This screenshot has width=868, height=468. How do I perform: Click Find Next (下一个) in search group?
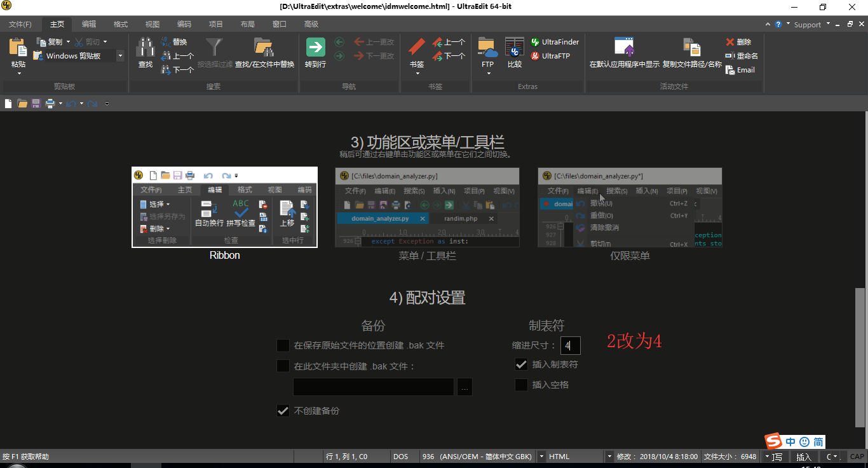coord(165,70)
